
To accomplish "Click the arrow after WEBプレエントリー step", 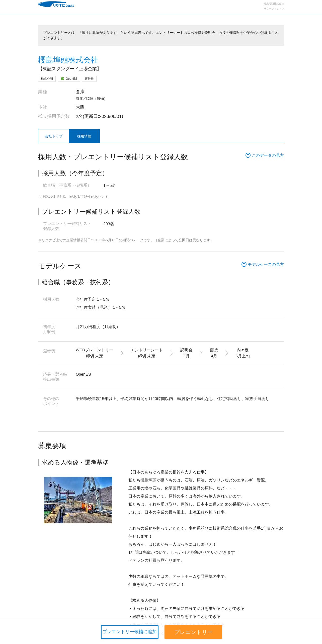I will pos(122,353).
